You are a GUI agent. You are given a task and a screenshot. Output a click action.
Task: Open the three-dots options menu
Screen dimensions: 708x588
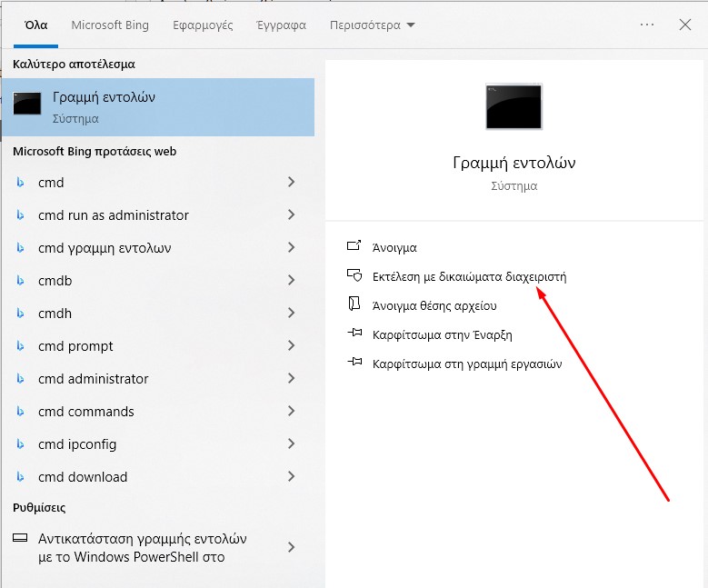[x=647, y=25]
